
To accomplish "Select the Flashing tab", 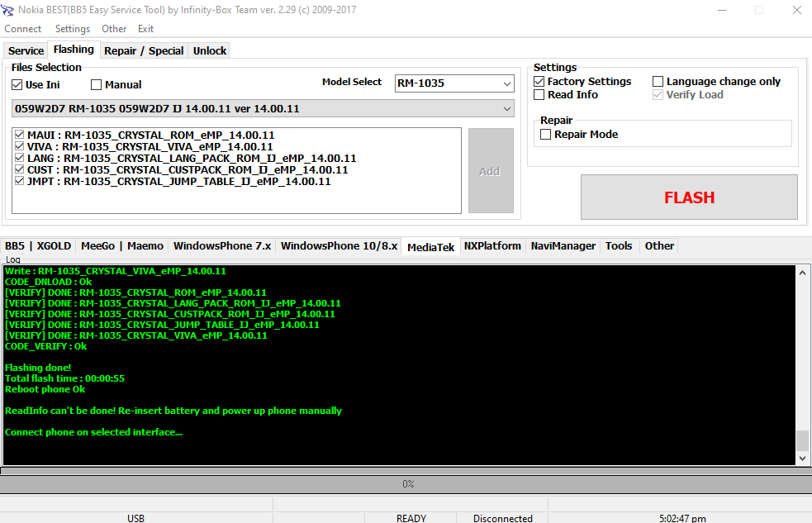I will click(x=74, y=50).
